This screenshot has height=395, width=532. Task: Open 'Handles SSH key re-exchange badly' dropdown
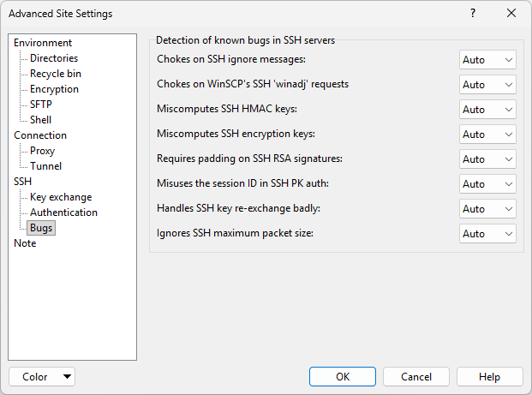pos(487,209)
